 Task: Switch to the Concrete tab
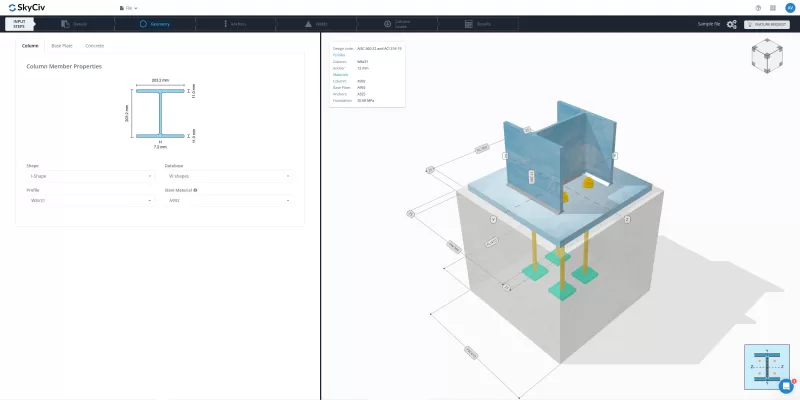pos(94,46)
